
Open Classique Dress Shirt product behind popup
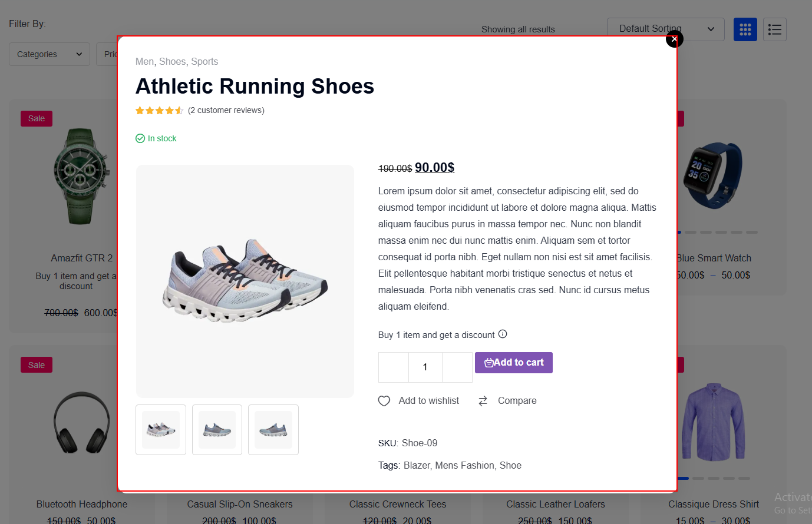[714, 504]
